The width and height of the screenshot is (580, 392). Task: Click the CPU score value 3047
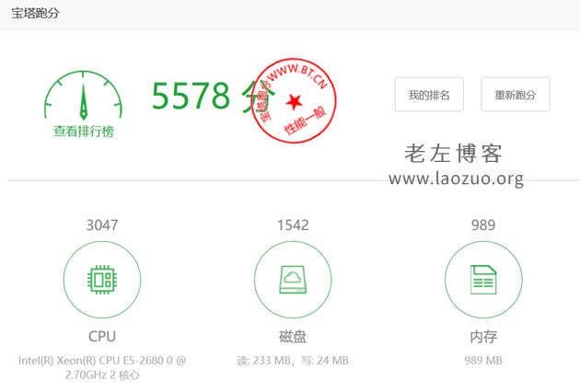click(101, 225)
